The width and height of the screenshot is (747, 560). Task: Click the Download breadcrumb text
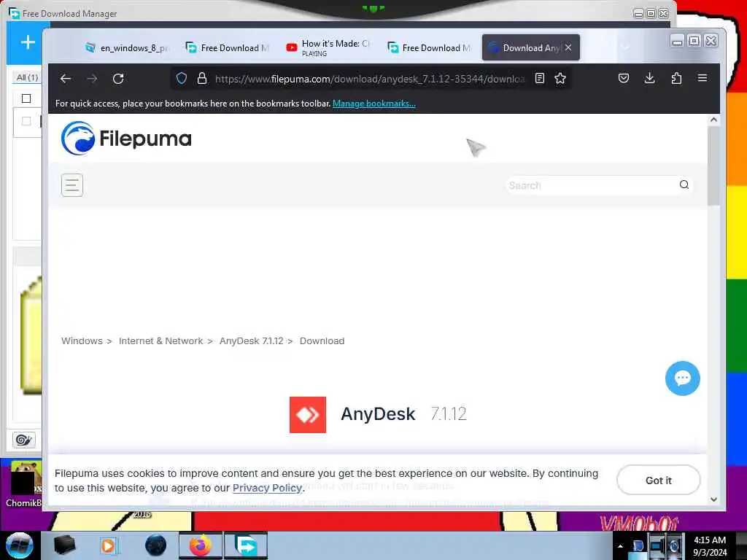point(322,341)
